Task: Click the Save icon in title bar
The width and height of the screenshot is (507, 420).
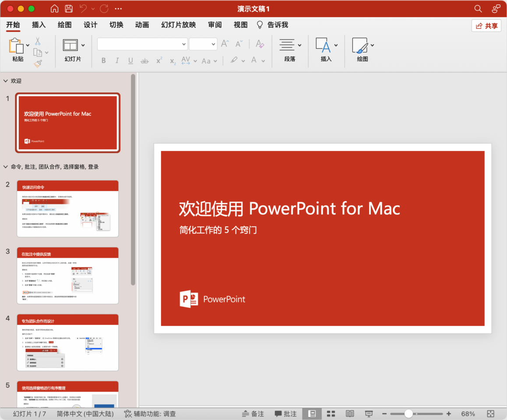Action: (x=69, y=9)
